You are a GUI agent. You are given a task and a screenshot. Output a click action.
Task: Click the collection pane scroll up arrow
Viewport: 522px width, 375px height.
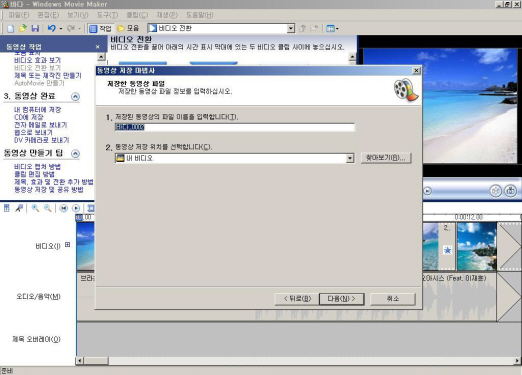(352, 57)
